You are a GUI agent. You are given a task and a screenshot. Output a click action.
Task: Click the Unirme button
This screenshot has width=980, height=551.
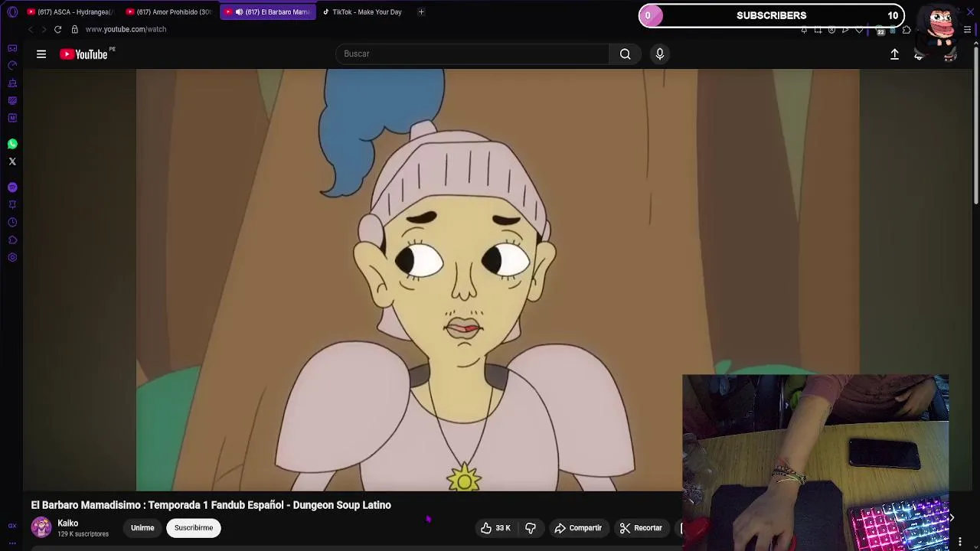142,528
